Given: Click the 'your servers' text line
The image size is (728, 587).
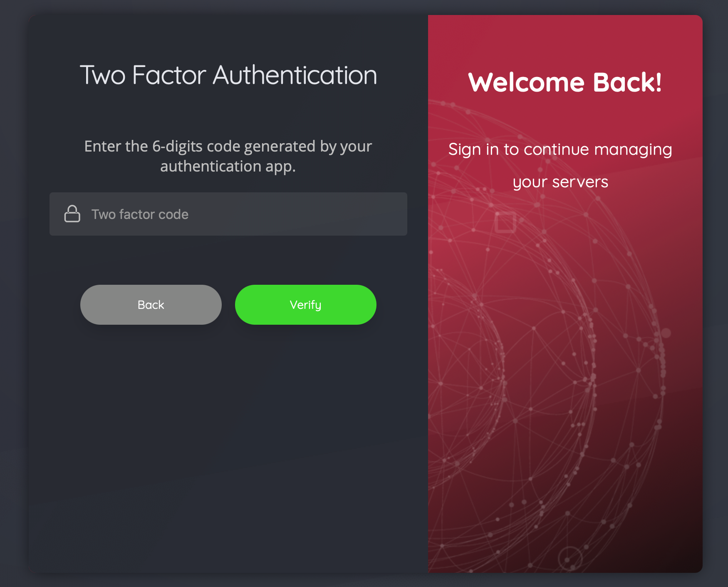Looking at the screenshot, I should tap(560, 182).
